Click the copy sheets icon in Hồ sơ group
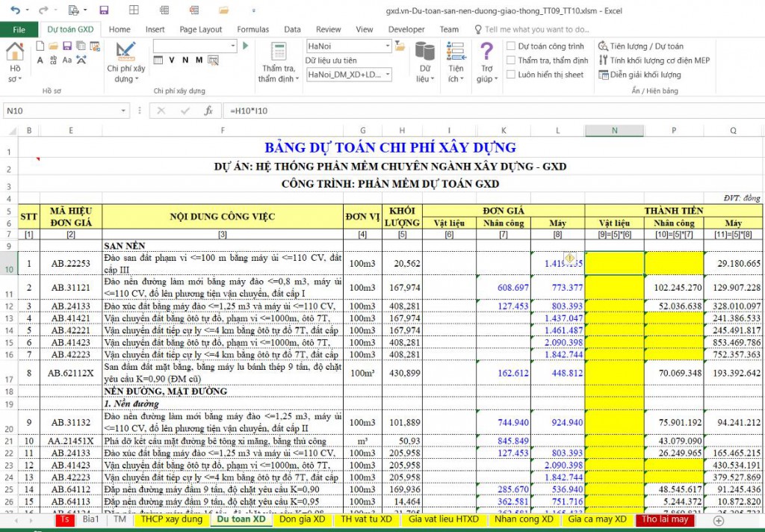The height and width of the screenshot is (532, 765). pos(81,46)
